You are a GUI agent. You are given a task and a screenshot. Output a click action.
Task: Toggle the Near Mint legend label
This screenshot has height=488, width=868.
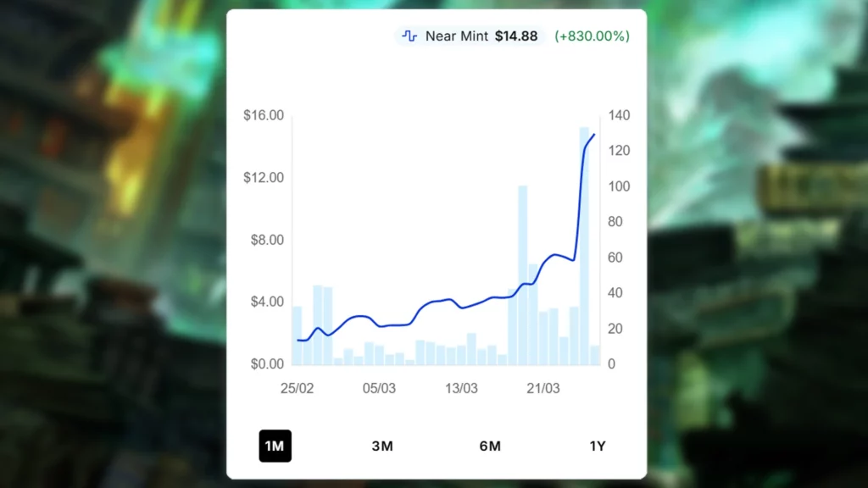(x=457, y=36)
